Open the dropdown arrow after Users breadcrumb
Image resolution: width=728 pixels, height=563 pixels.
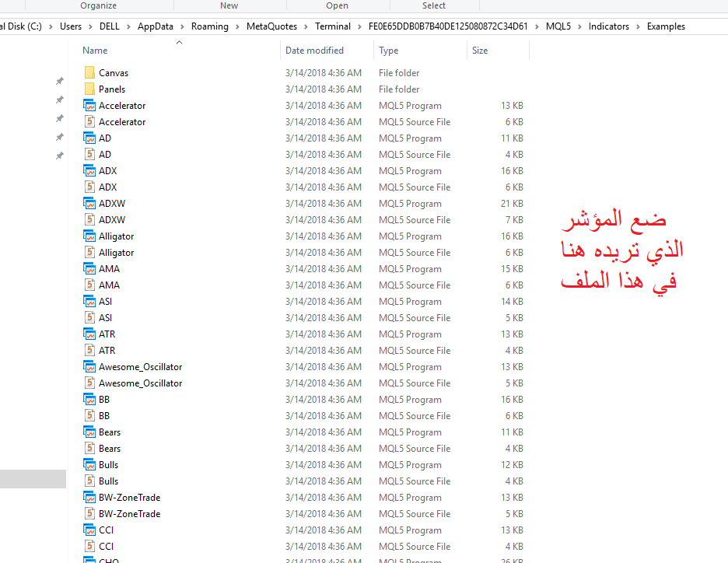89,26
